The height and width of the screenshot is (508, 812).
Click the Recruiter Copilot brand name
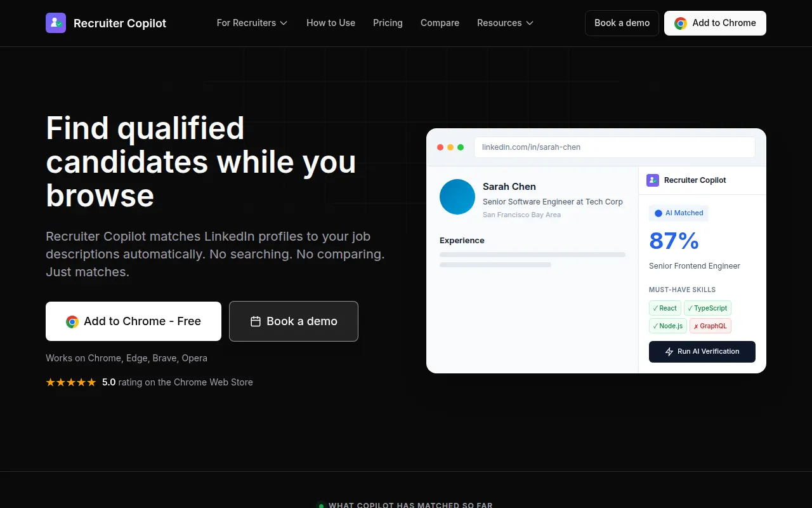120,23
